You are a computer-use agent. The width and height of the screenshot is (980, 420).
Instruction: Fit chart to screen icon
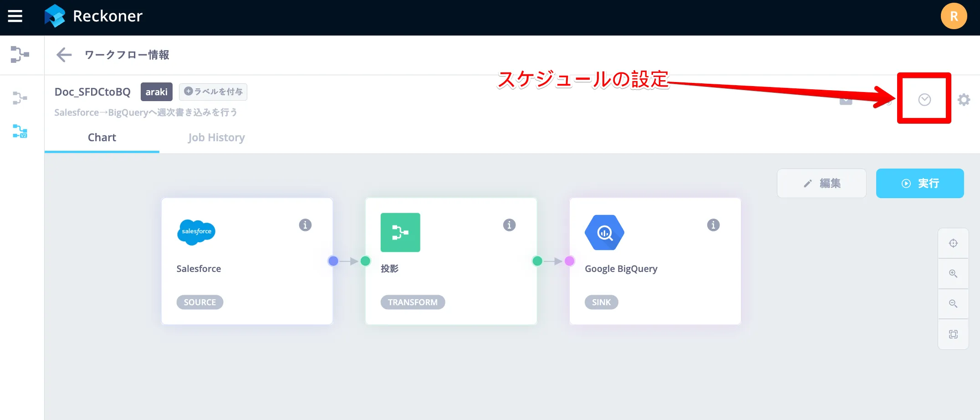coord(953,334)
